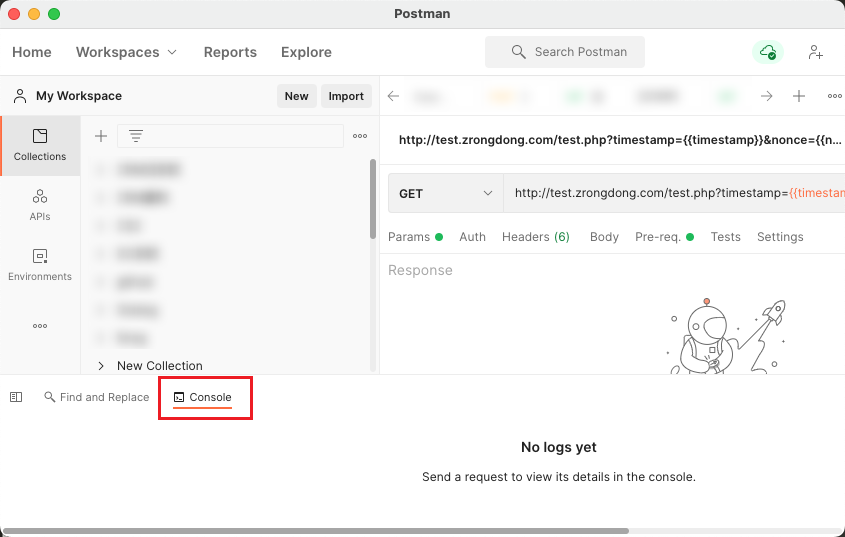Screen dimensions: 845x537
Task: Switch to the Settings tab
Action: (x=780, y=237)
